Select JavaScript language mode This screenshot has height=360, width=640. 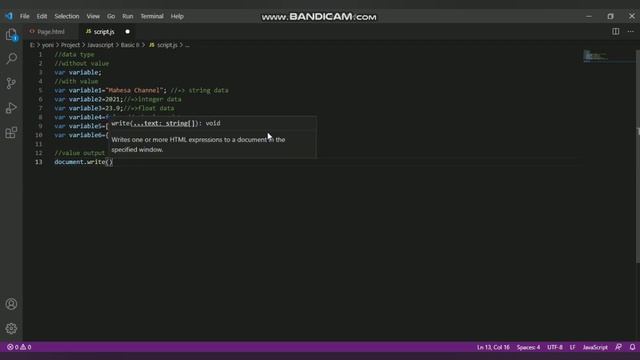pyautogui.click(x=595, y=347)
